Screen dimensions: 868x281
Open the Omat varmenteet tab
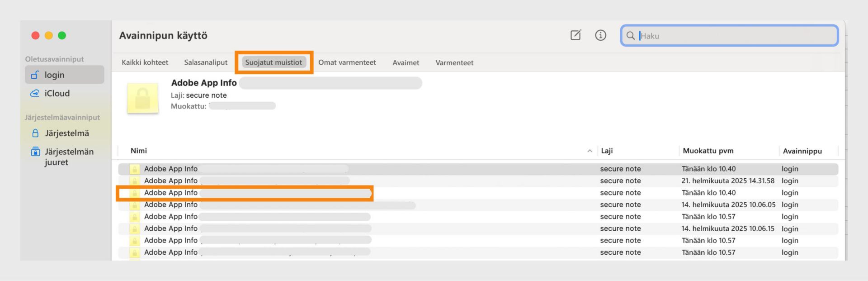click(x=347, y=62)
